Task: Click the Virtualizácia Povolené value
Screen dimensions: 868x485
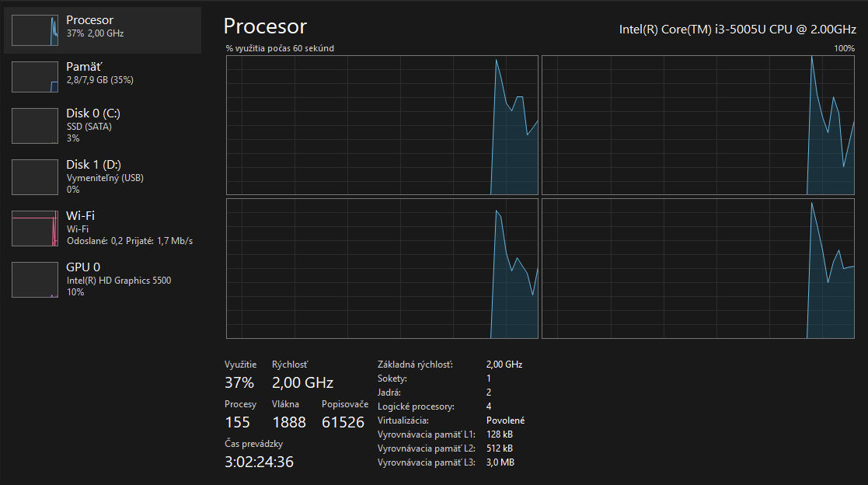Action: (505, 420)
